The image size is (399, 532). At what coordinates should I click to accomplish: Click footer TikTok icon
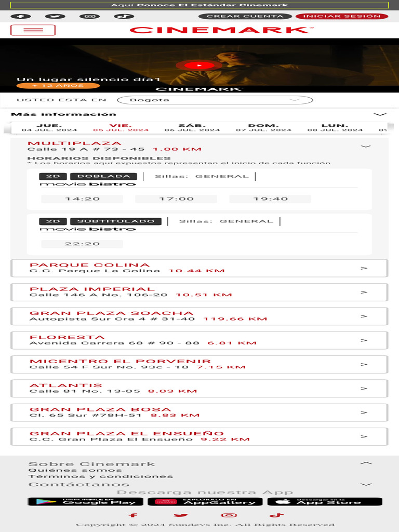(x=276, y=515)
